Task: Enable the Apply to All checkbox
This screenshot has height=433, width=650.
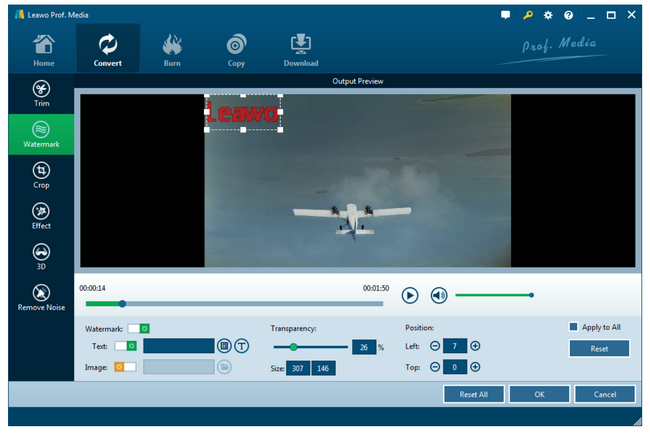Action: pos(574,327)
